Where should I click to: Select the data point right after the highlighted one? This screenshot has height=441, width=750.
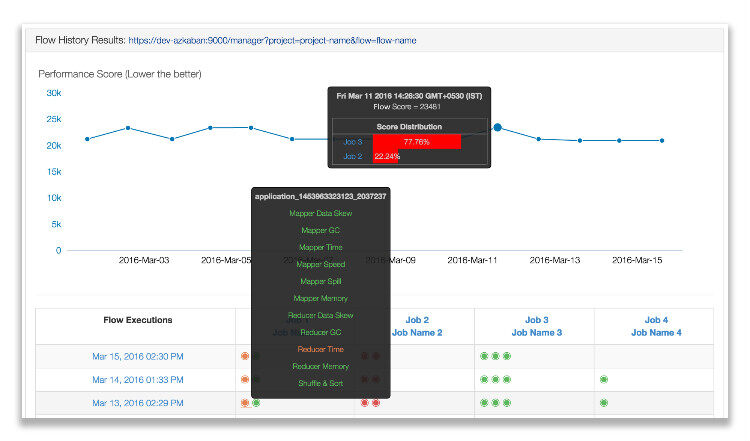point(539,139)
